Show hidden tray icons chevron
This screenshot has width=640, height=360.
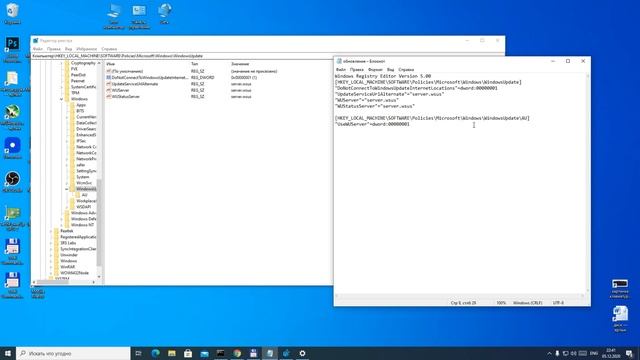[x=549, y=353]
